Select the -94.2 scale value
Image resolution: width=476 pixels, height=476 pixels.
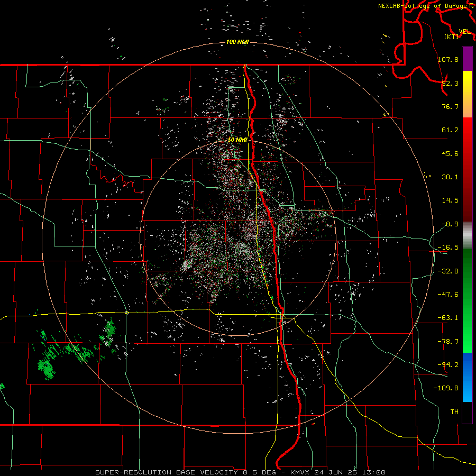tap(448, 365)
